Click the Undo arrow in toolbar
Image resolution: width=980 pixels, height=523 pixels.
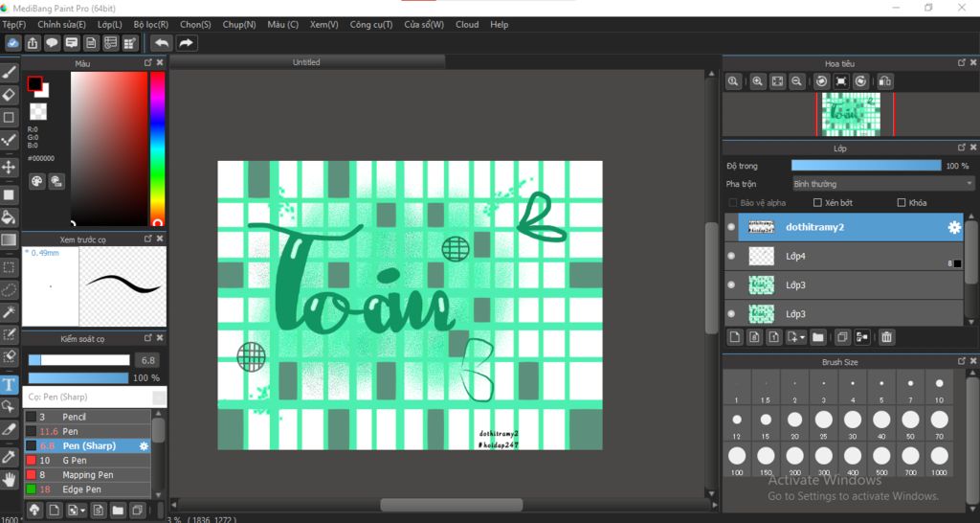pyautogui.click(x=162, y=43)
